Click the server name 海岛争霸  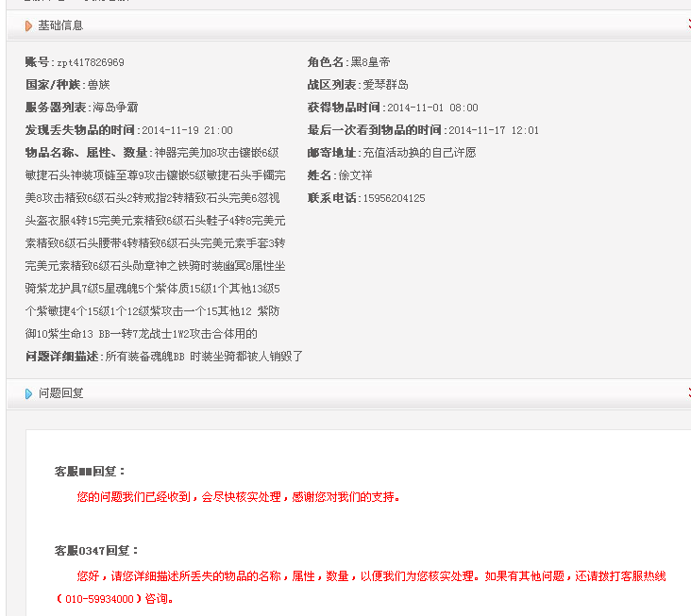pos(115,108)
